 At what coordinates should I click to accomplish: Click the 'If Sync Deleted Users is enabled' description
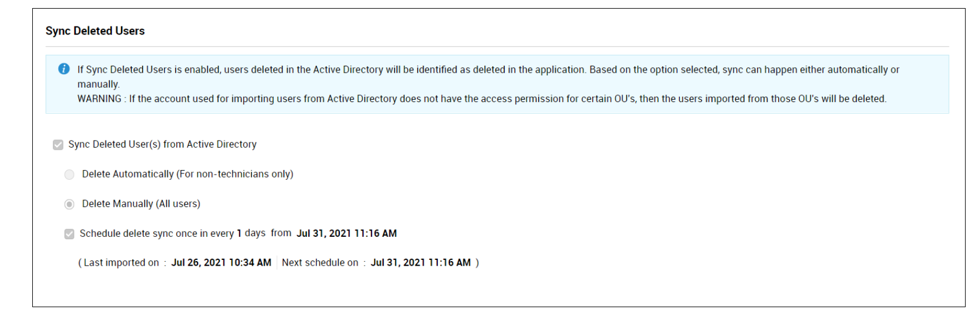(488, 70)
